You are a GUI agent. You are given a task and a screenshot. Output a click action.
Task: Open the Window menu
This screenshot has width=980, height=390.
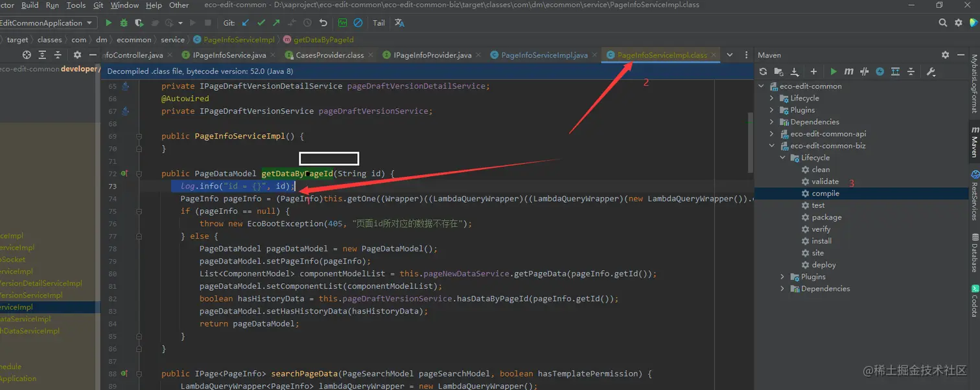[124, 5]
